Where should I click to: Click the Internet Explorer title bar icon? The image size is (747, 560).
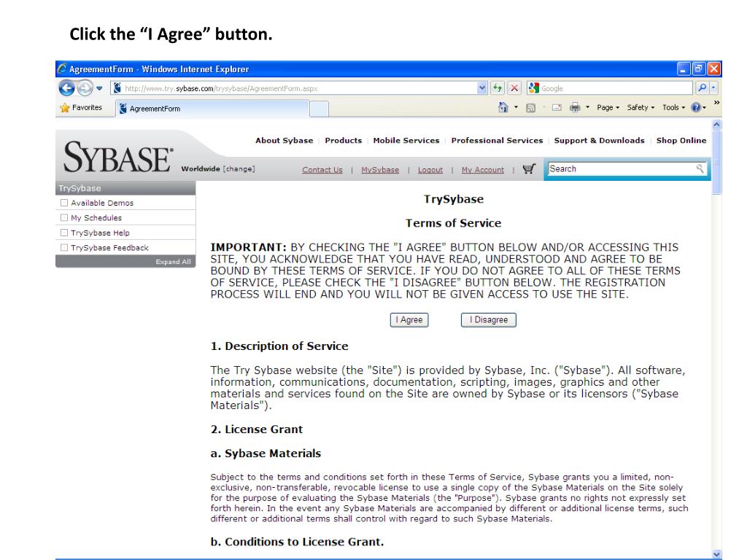pos(62,69)
